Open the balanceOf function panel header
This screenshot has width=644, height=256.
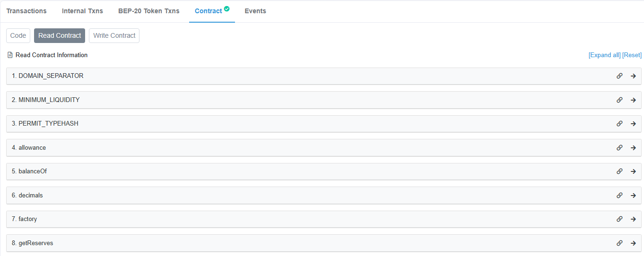click(324, 171)
